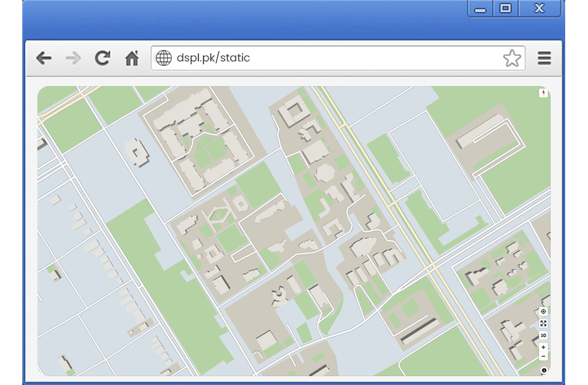Close the browser window
Screen dimensions: 588x385
pos(539,9)
